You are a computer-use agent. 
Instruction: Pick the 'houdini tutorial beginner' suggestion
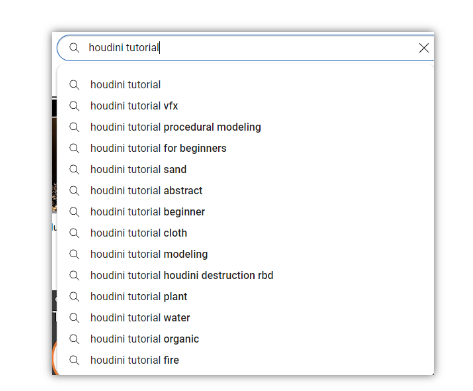point(246,212)
